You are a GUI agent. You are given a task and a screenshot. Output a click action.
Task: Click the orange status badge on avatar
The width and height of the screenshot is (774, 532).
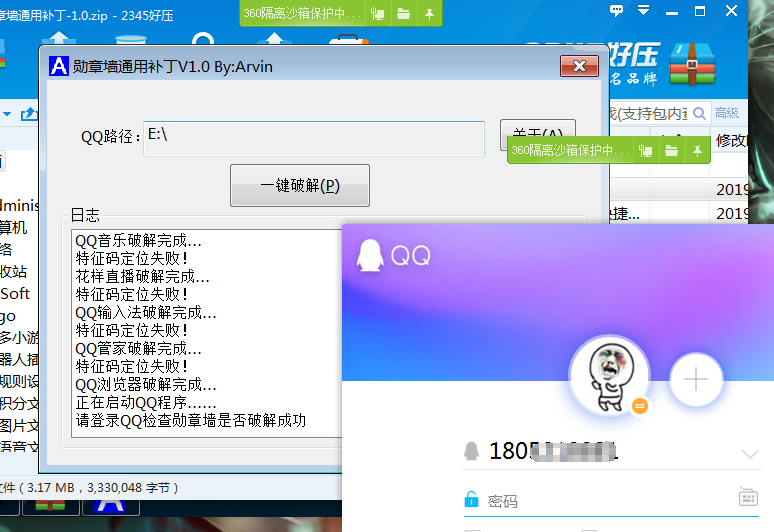coord(640,406)
